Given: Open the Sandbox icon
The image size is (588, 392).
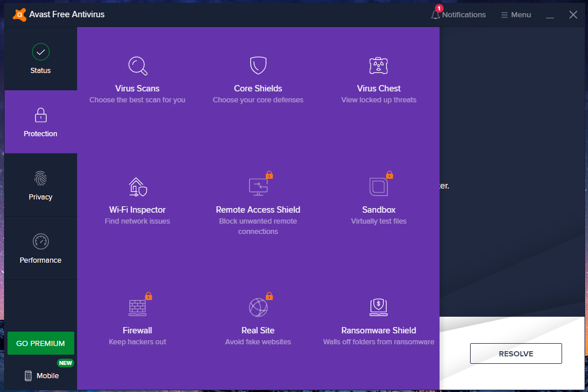Looking at the screenshot, I should [379, 187].
